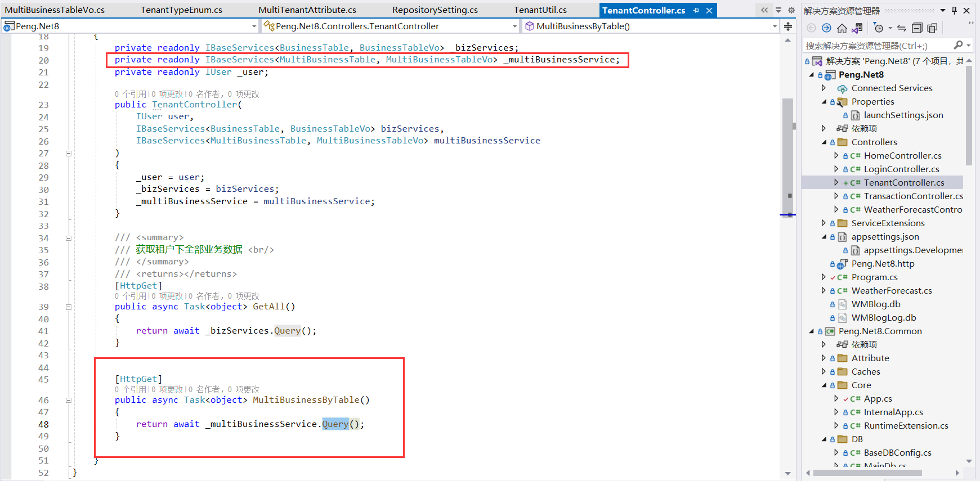Click the Solution Explorer Forward arrow icon
The width and height of the screenshot is (980, 481).
(826, 28)
